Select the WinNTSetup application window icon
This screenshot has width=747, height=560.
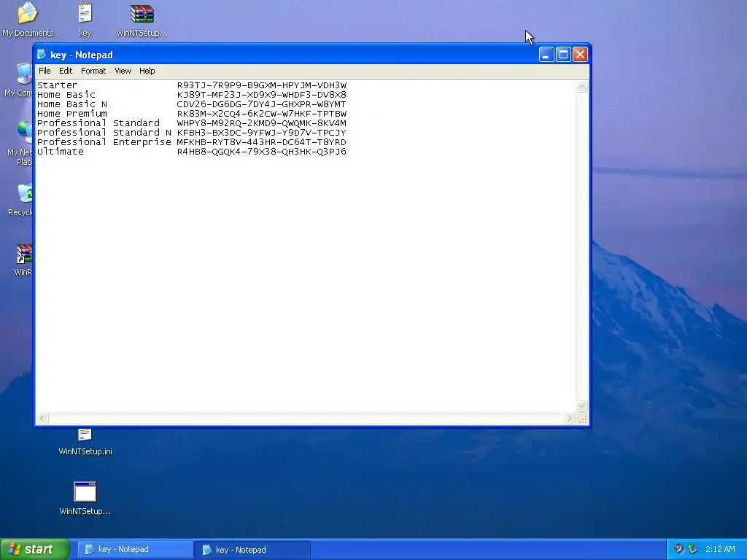click(85, 498)
